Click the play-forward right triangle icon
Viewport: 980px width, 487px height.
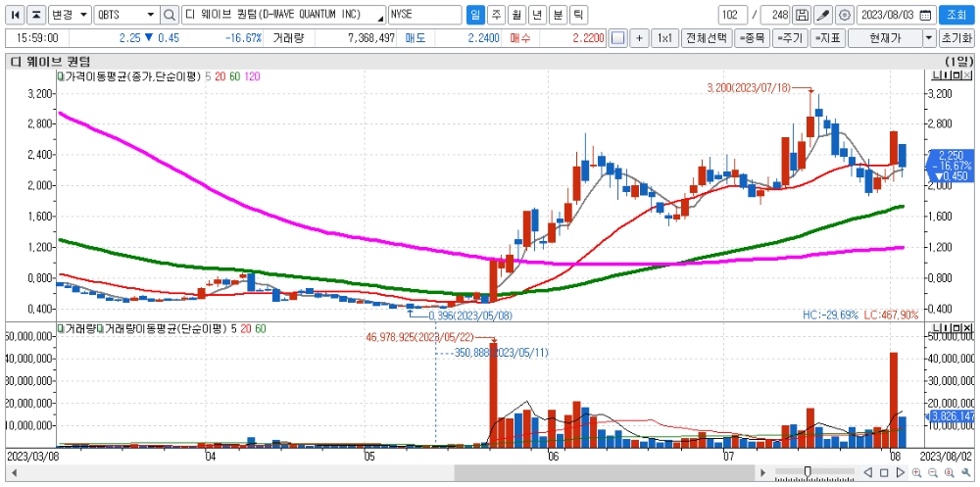point(900,472)
